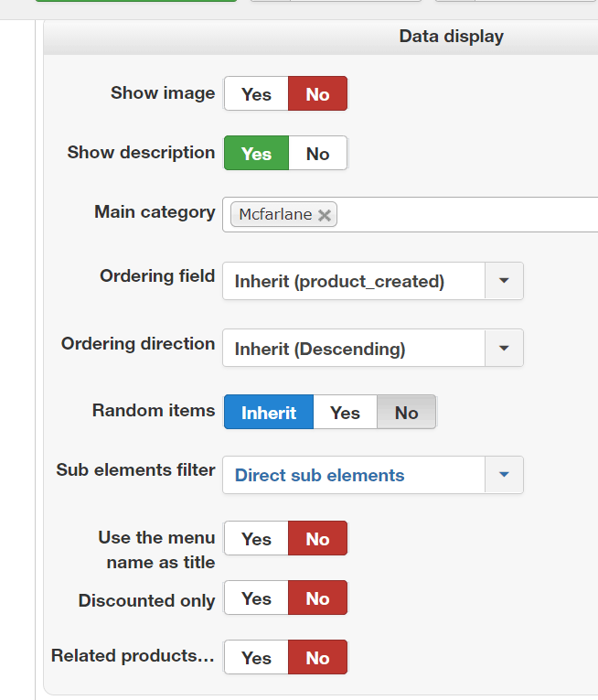Turn on Discounted only

[x=256, y=598]
